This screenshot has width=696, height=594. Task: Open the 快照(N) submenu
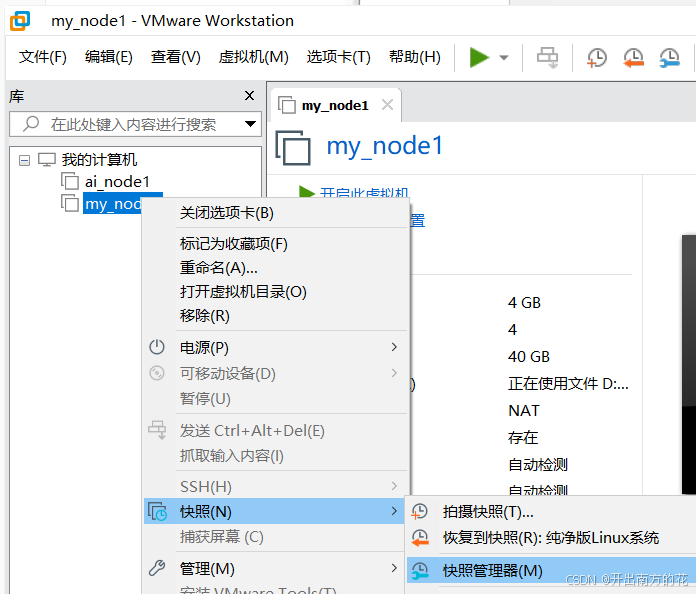point(274,511)
